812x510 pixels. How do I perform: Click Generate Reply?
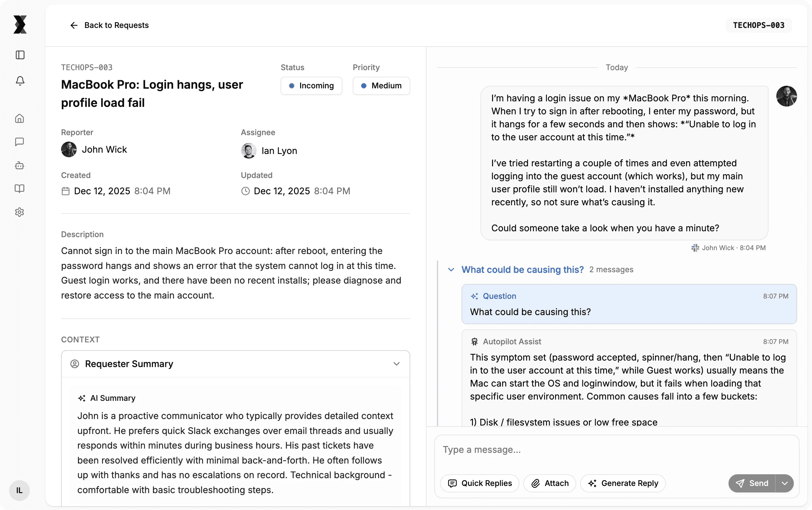623,483
